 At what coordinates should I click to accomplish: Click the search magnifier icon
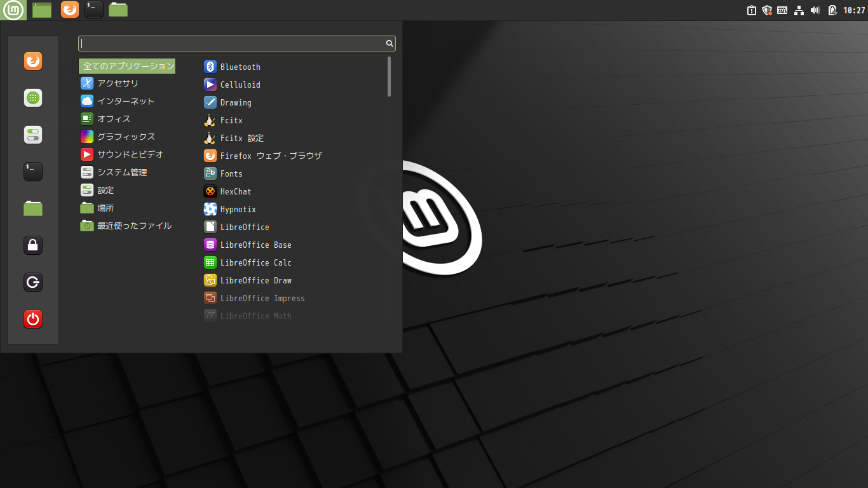[390, 43]
